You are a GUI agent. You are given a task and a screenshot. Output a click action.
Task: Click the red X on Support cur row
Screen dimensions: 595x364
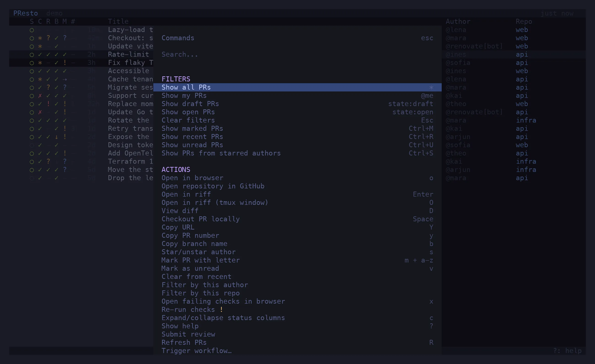[40, 96]
